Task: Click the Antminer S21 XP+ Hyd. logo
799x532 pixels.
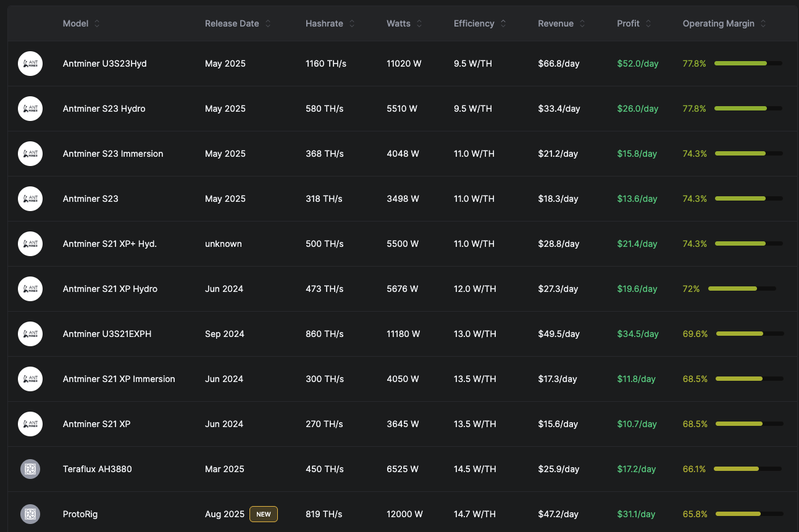Action: (x=30, y=244)
